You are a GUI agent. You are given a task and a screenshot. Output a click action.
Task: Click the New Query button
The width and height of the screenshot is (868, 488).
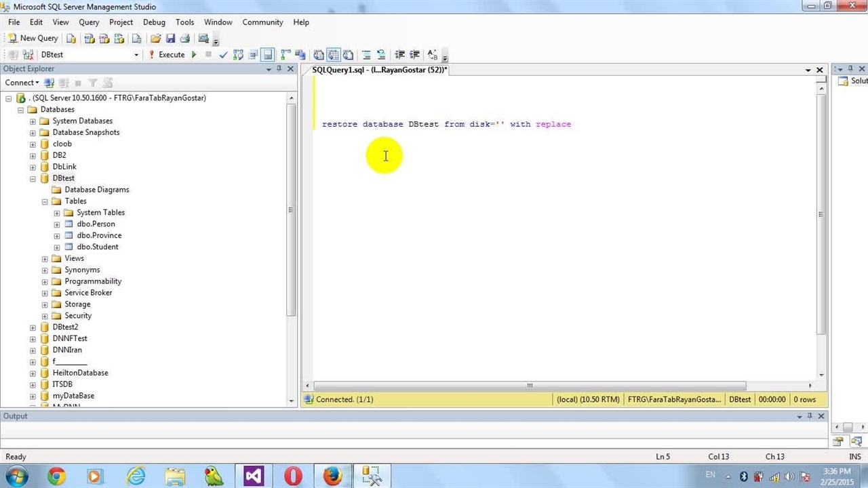(x=33, y=39)
